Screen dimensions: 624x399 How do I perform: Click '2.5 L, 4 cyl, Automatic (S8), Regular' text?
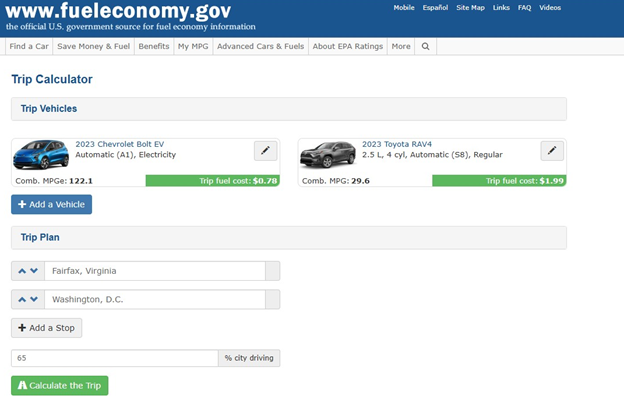432,155
